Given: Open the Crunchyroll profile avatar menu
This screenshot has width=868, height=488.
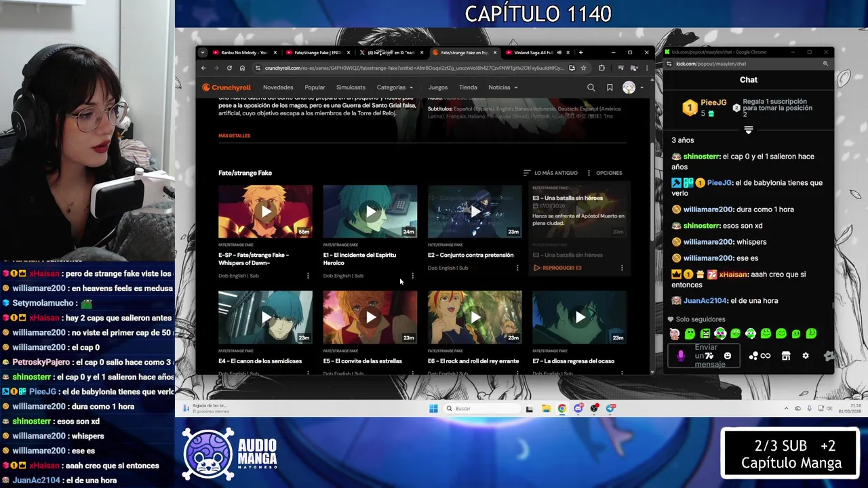Looking at the screenshot, I should tap(633, 87).
